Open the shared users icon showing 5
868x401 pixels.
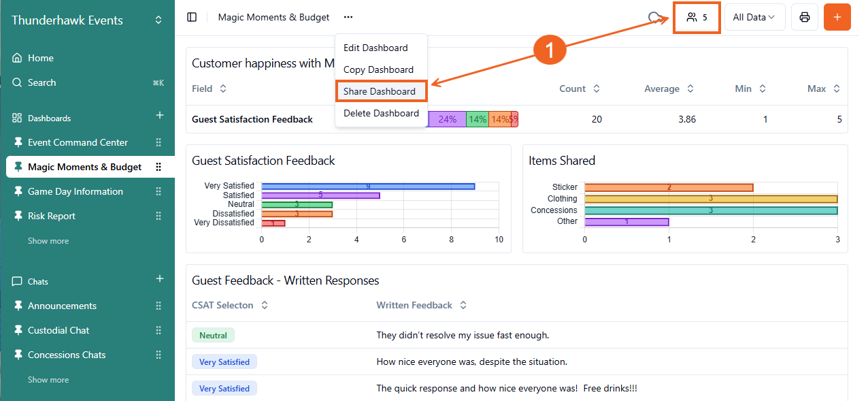click(x=697, y=17)
